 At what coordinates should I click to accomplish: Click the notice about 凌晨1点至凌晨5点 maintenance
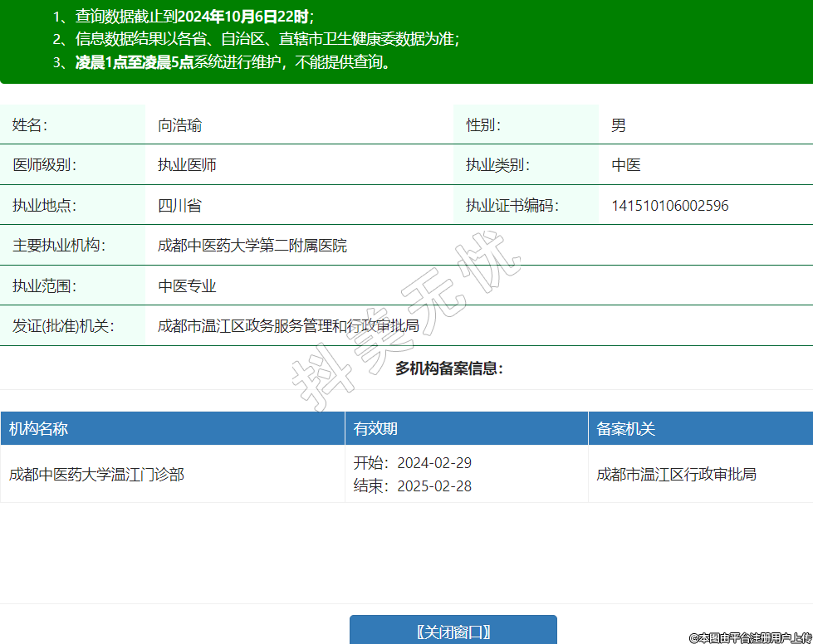[x=233, y=62]
